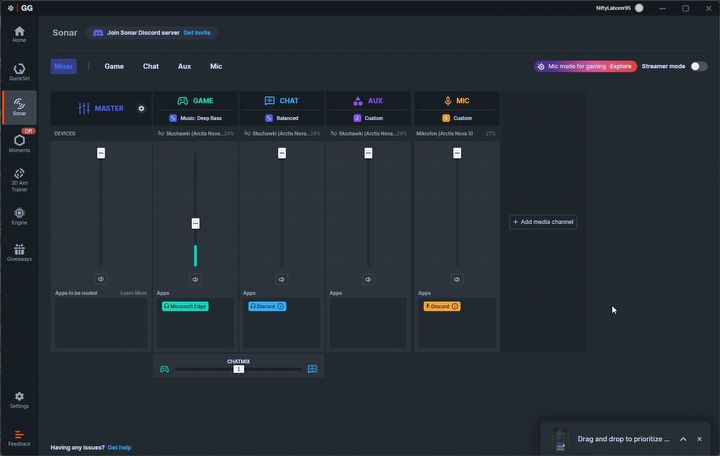Select Microsoft Edge app chip in Game

click(x=185, y=306)
